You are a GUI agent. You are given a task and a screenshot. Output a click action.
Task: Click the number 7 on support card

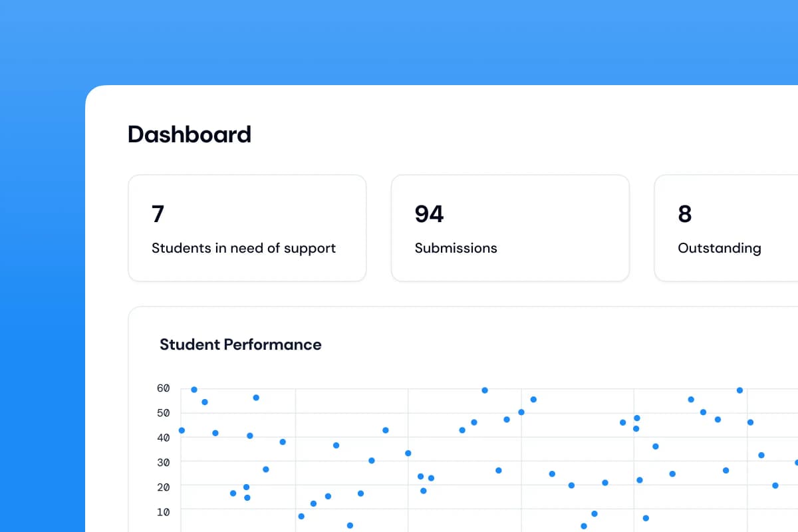click(157, 213)
